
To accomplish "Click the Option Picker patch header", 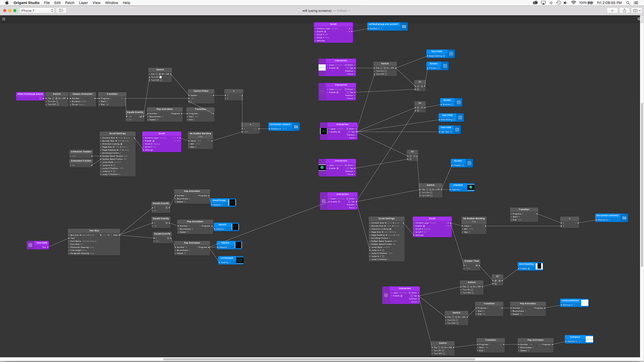I will click(x=201, y=91).
